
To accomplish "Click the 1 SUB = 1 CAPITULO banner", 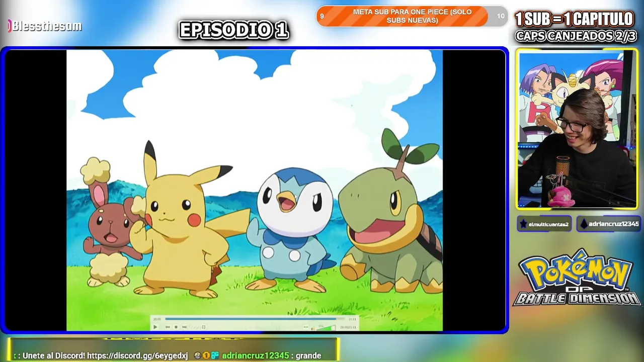I will (x=574, y=19).
